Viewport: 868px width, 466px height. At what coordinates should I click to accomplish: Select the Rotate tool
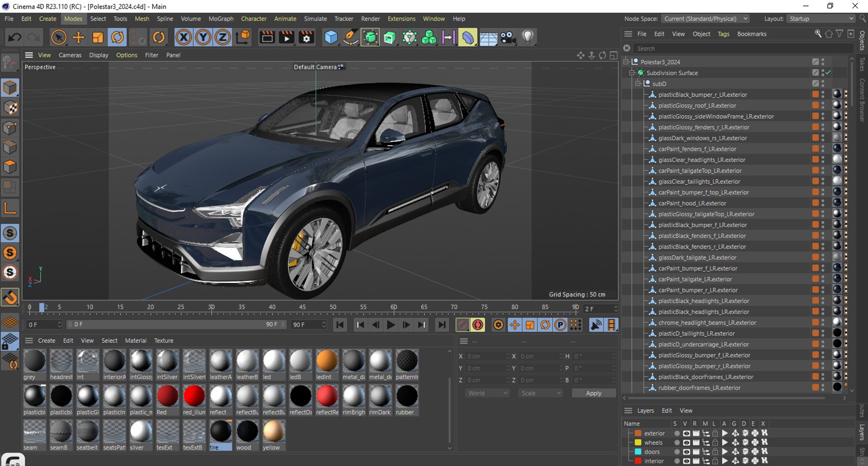(x=117, y=37)
